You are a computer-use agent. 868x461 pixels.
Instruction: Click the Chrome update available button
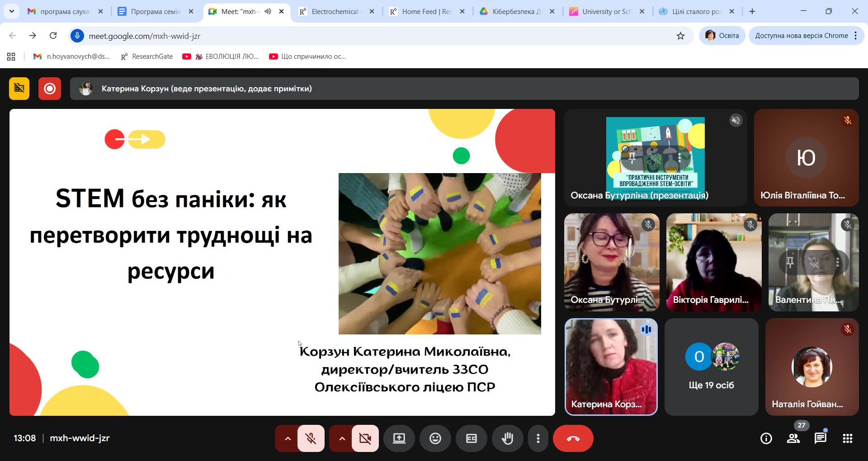[801, 36]
